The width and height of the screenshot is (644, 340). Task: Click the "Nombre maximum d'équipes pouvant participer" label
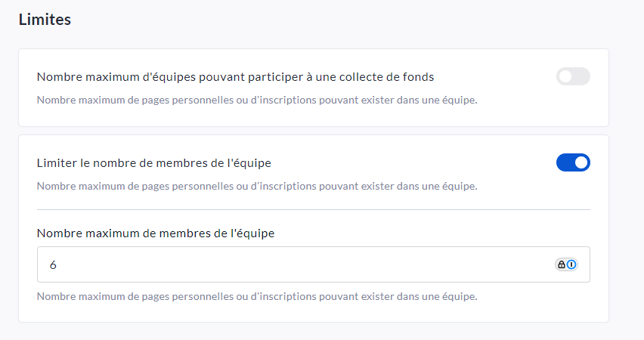click(235, 76)
